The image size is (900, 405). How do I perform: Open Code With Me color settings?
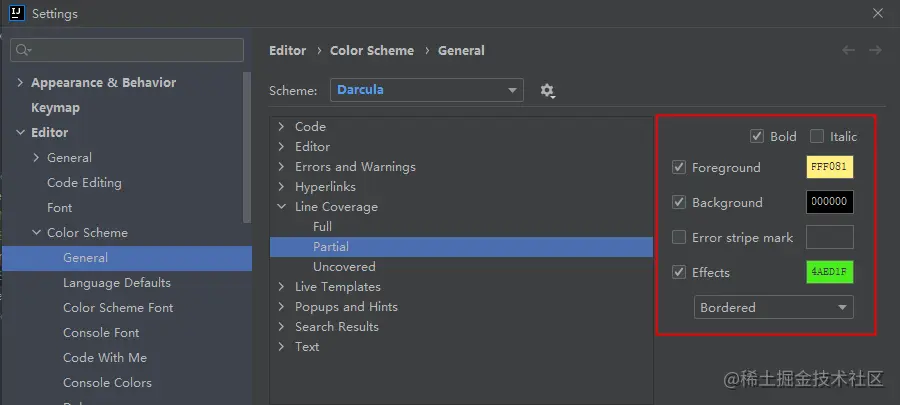(x=105, y=358)
